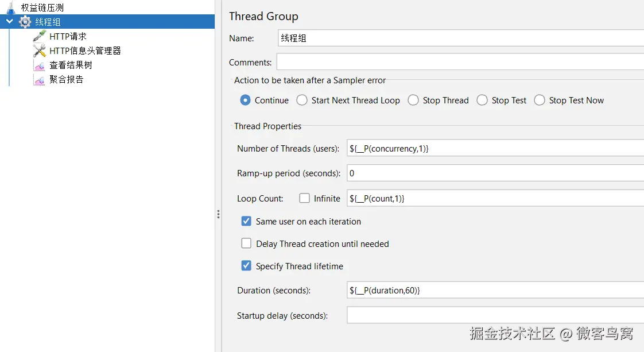Click the Duration seconds input field

494,290
